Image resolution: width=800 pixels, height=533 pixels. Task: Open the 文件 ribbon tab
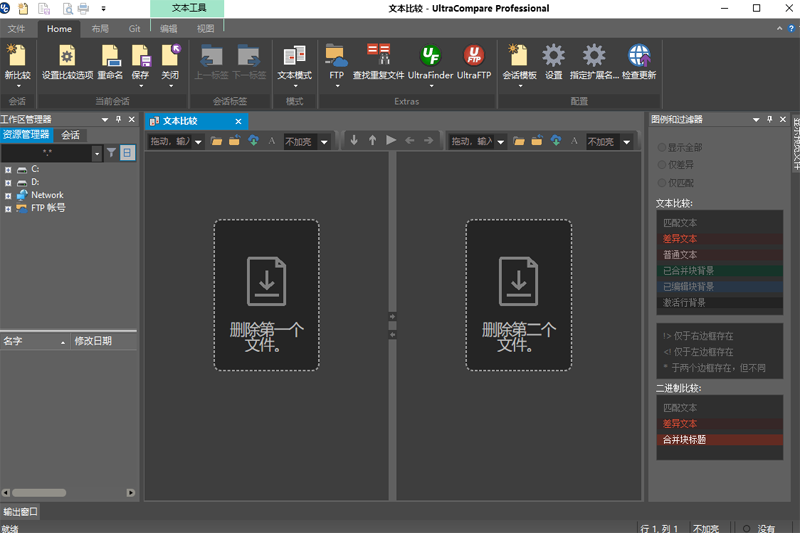pyautogui.click(x=16, y=29)
